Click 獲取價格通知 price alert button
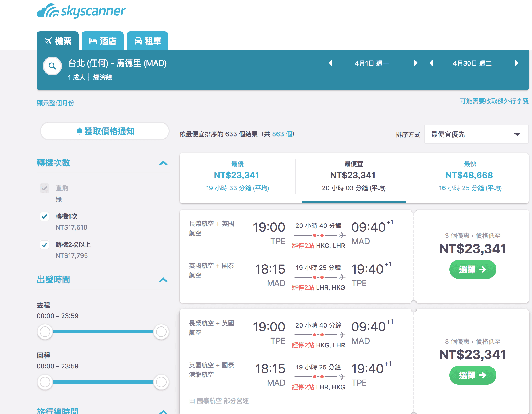The width and height of the screenshot is (532, 414). tap(105, 131)
